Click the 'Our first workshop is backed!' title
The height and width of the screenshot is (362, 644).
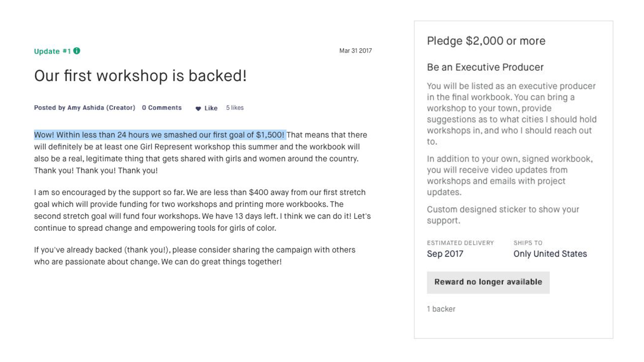pos(141,76)
